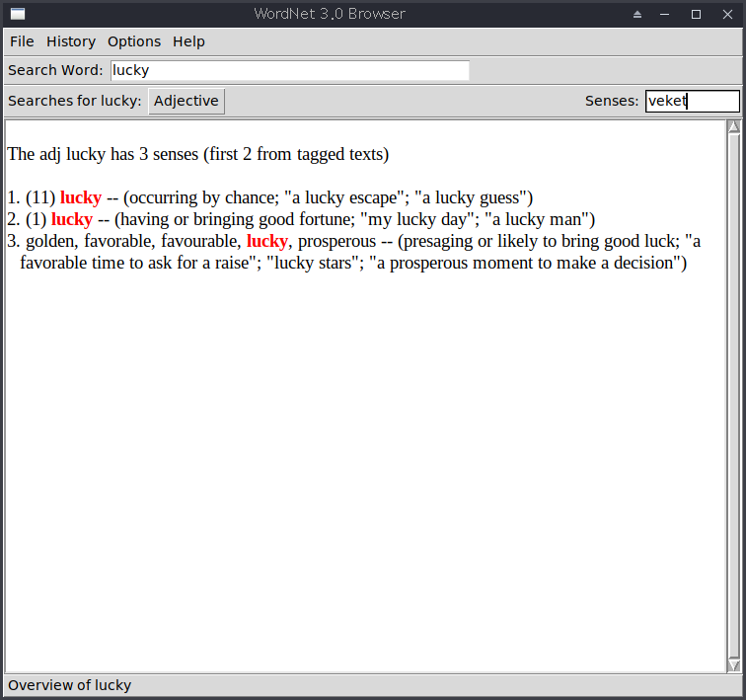Image resolution: width=746 pixels, height=700 pixels.
Task: Focus the Senses input field
Action: click(x=693, y=101)
